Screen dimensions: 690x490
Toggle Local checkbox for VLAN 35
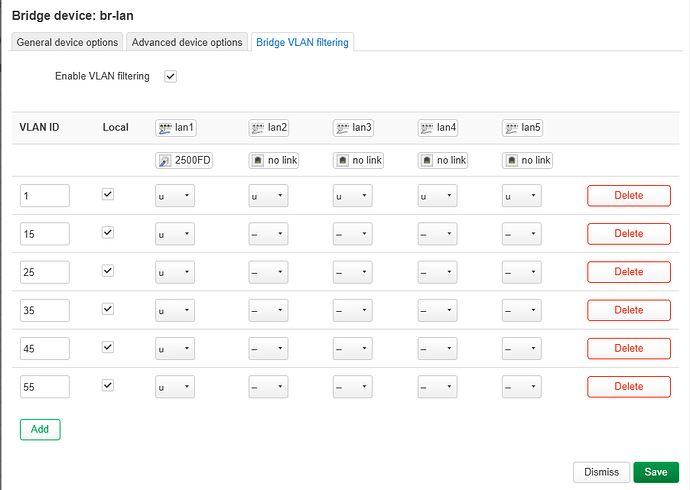point(108,309)
